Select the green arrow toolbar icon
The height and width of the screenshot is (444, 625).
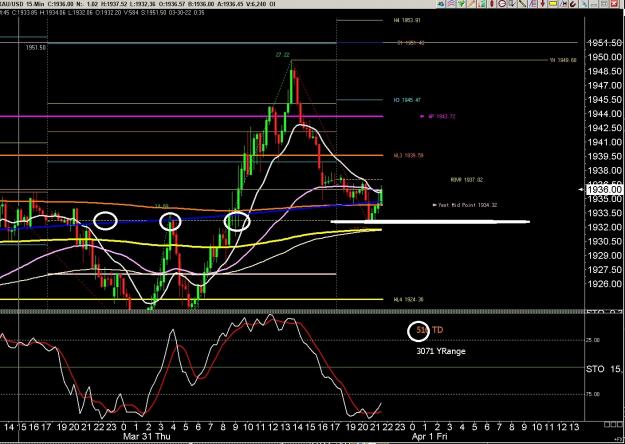pyautogui.click(x=461, y=4)
